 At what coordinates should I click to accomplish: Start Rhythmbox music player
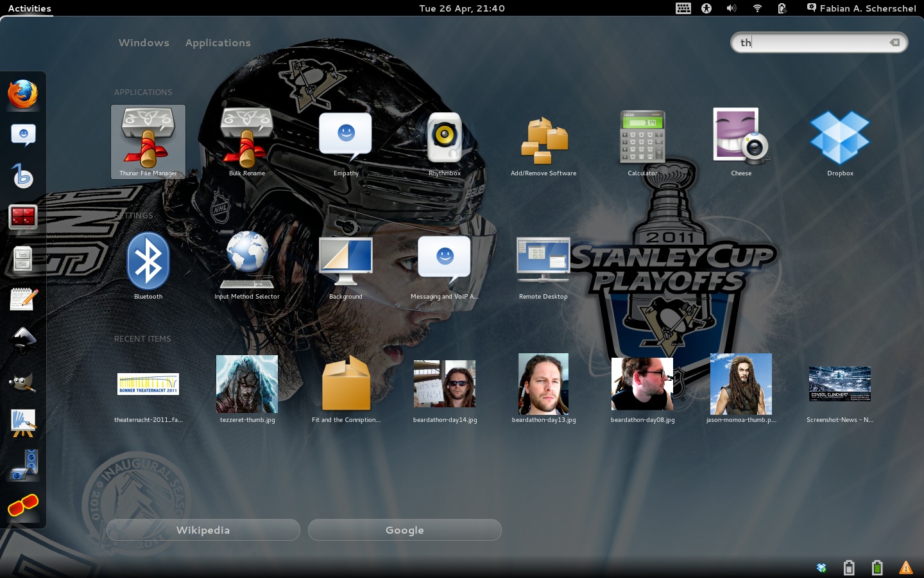pyautogui.click(x=445, y=137)
